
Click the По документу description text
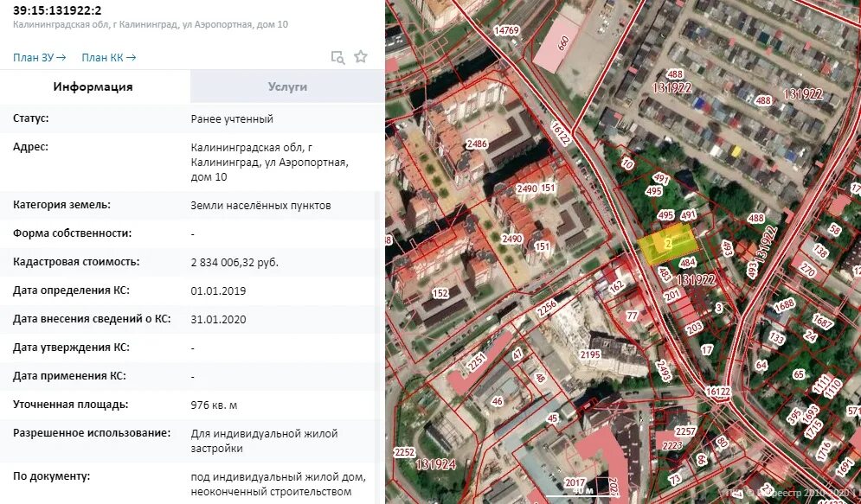click(278, 484)
